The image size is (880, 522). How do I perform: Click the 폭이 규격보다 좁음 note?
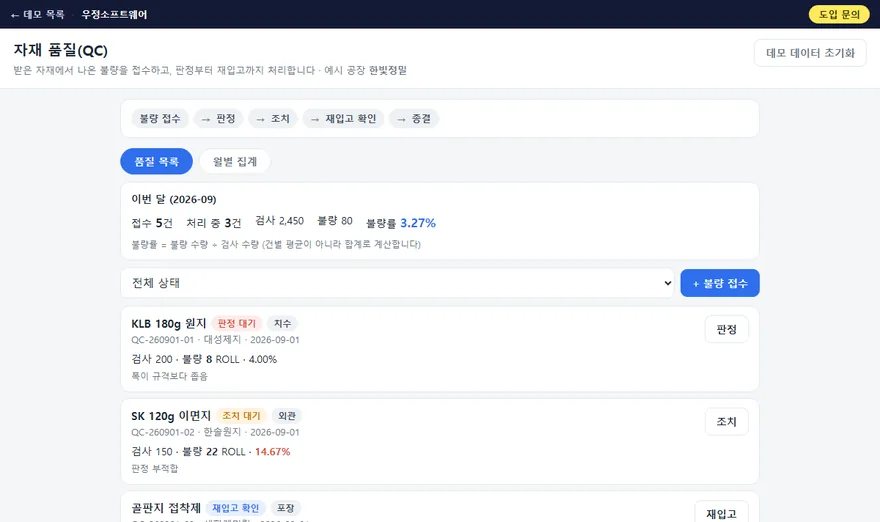[x=169, y=376]
